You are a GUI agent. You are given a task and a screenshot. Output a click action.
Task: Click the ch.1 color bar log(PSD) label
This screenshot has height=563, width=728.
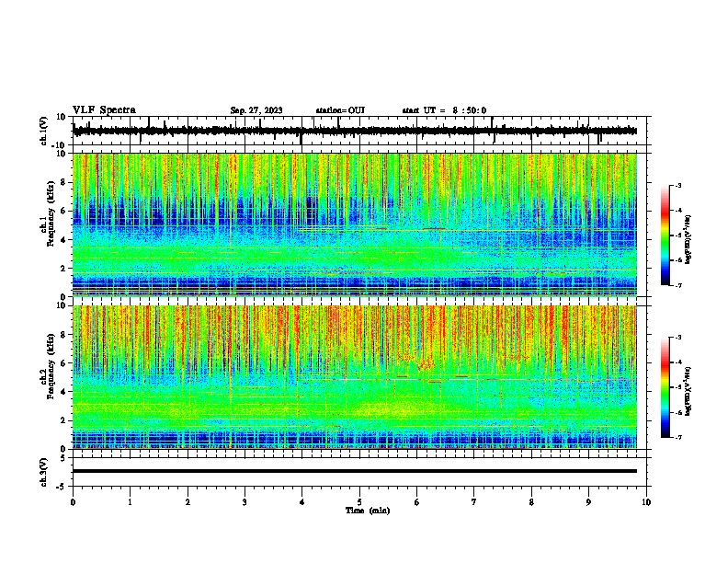[688, 240]
